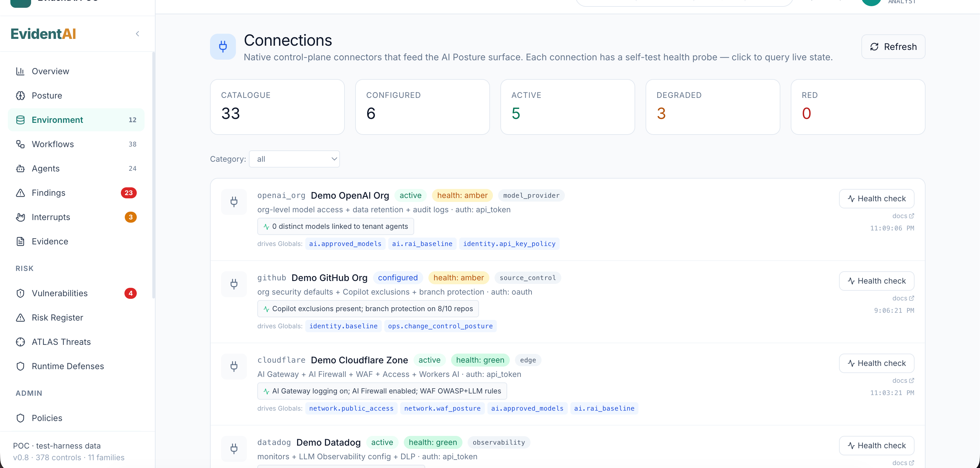Click the network.waf_posture global tag
The image size is (980, 468).
[x=442, y=409]
